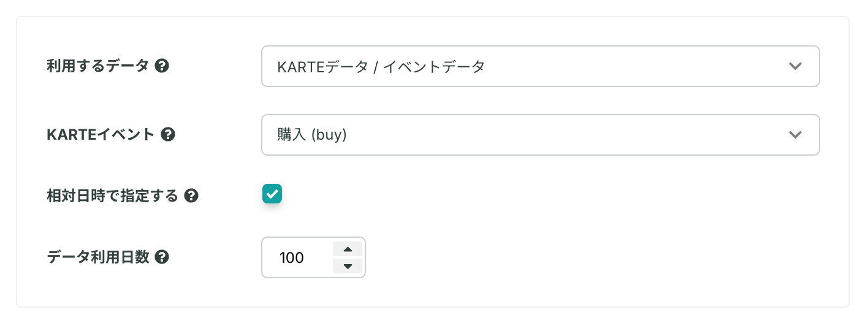868x326 pixels.
Task: Click the KARTEイベント label text
Action: (101, 134)
